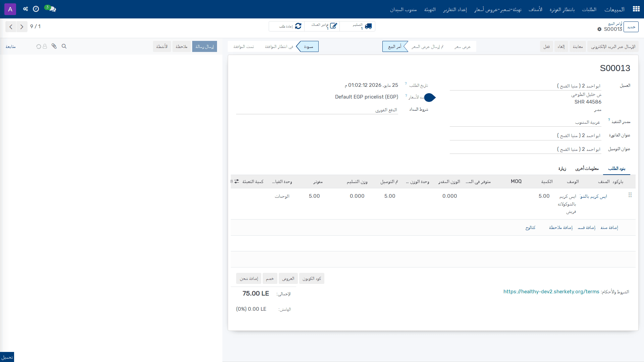This screenshot has height=362, width=644.
Task: Expand the invoice address dropdown field
Action: coord(526,135)
